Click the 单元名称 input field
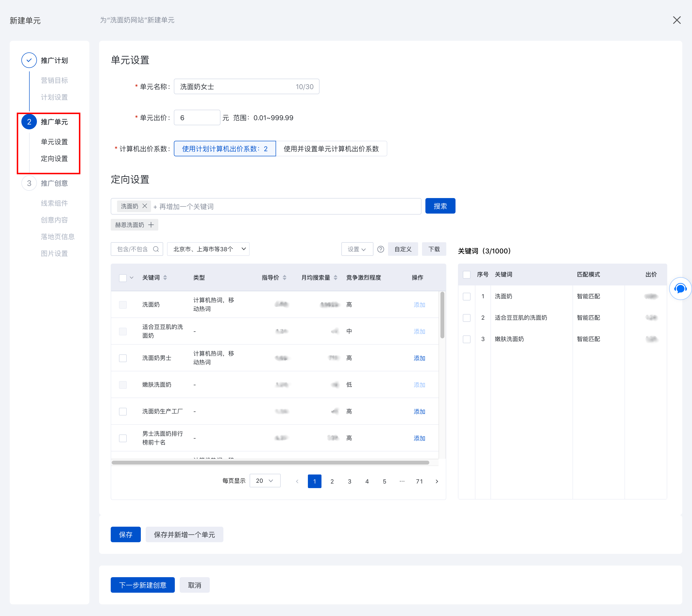 246,86
